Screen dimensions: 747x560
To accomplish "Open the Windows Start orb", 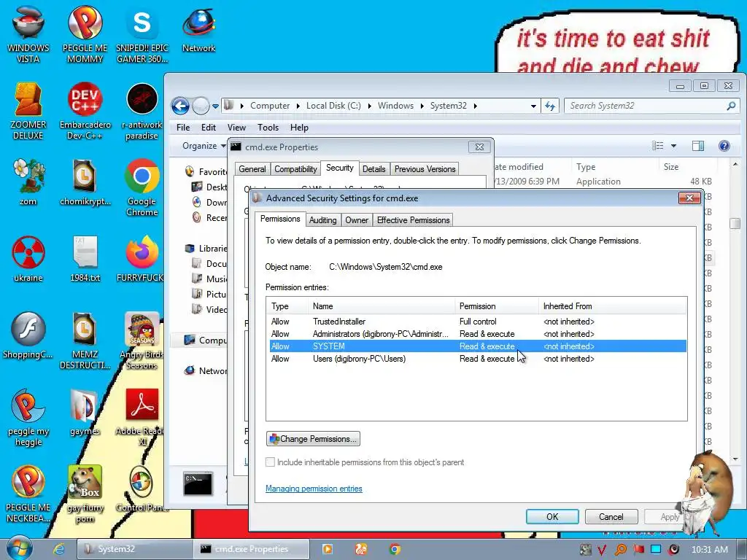I will (x=20, y=548).
